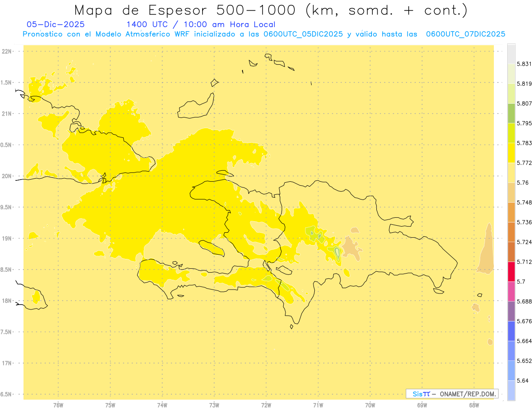
Task: Click the 6.5N latitude label
Action: [x=6, y=394]
